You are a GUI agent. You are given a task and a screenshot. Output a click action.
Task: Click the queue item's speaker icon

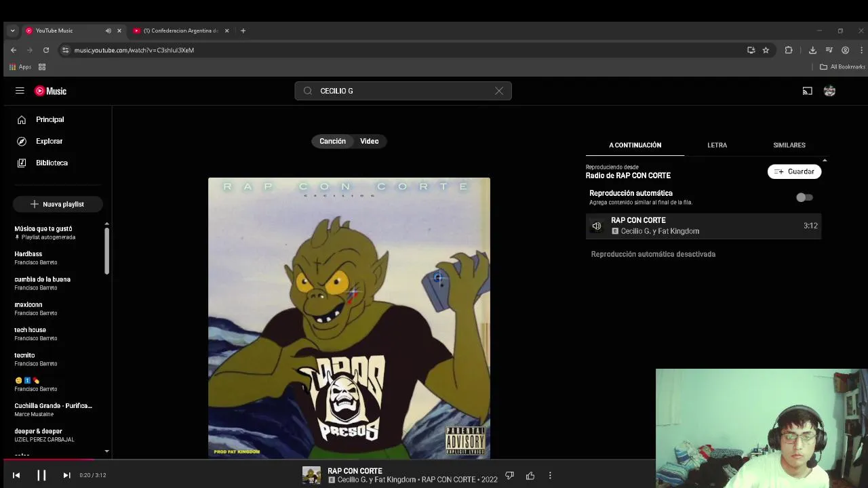[x=596, y=226]
